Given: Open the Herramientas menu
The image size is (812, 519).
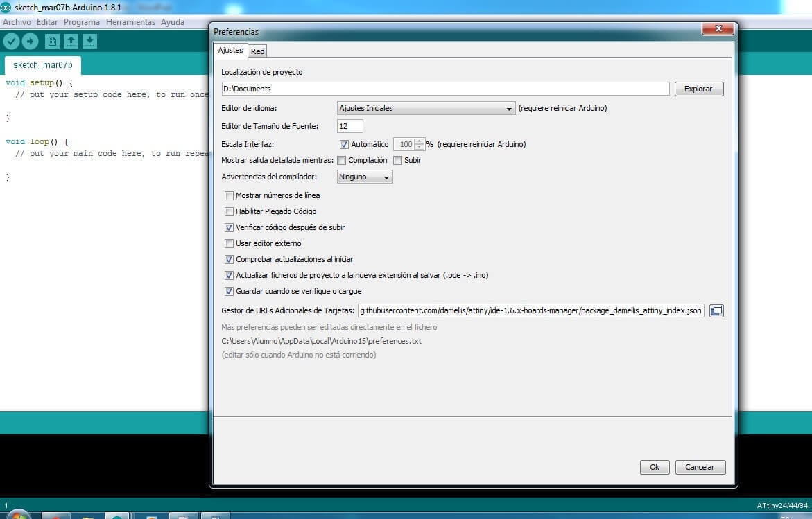Looking at the screenshot, I should click(x=130, y=22).
